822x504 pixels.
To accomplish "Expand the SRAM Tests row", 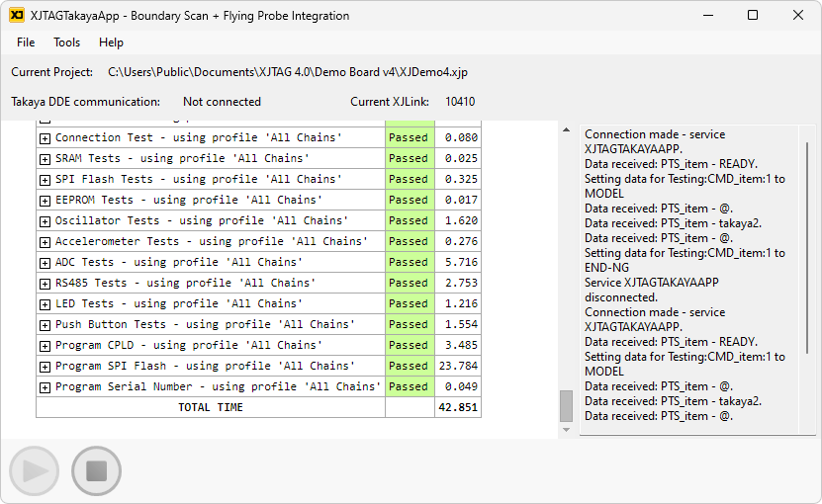I will point(45,159).
